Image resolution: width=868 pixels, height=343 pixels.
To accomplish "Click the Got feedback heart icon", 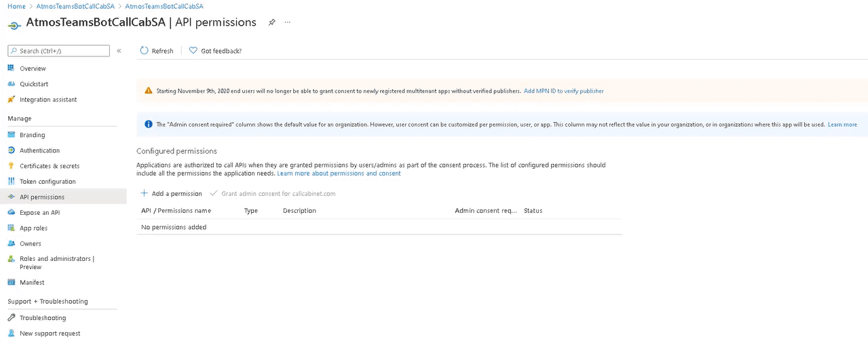I will [193, 51].
